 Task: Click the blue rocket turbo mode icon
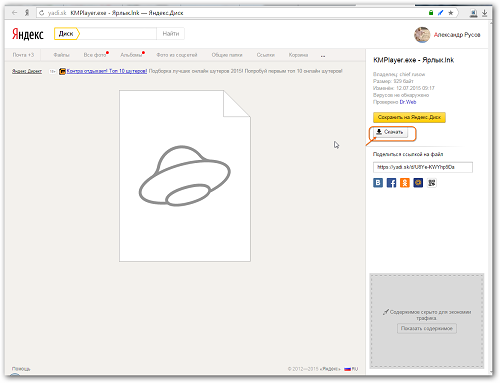coord(440,13)
